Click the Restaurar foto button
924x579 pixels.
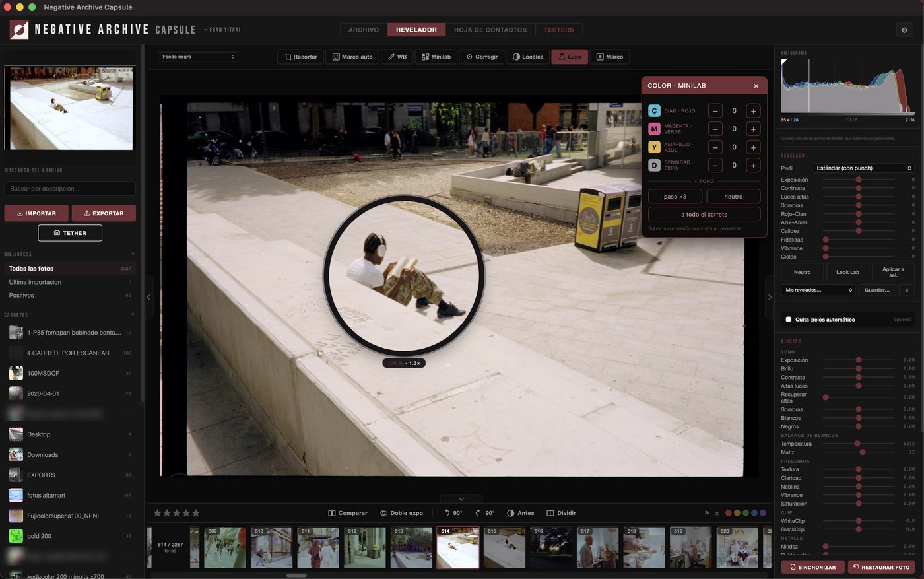[x=881, y=567]
